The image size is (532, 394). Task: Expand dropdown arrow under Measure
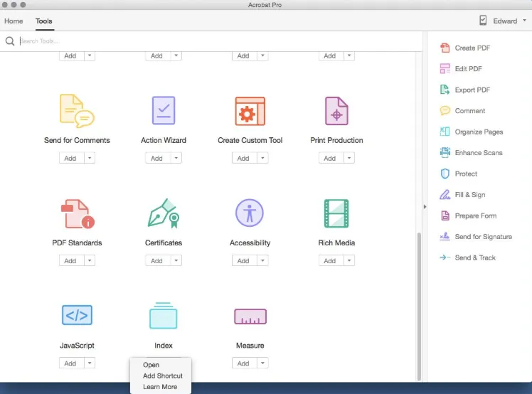coord(262,363)
